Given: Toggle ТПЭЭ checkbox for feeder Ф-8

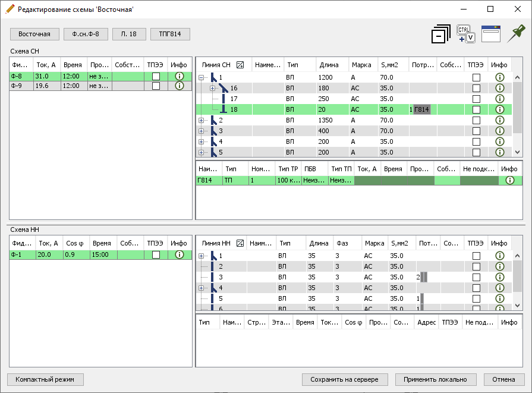Looking at the screenshot, I should 156,76.
